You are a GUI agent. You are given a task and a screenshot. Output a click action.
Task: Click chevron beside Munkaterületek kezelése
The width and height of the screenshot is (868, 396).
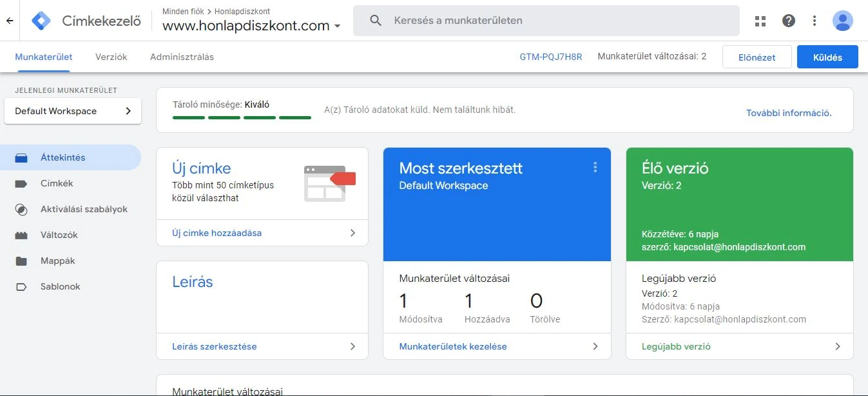click(x=595, y=346)
